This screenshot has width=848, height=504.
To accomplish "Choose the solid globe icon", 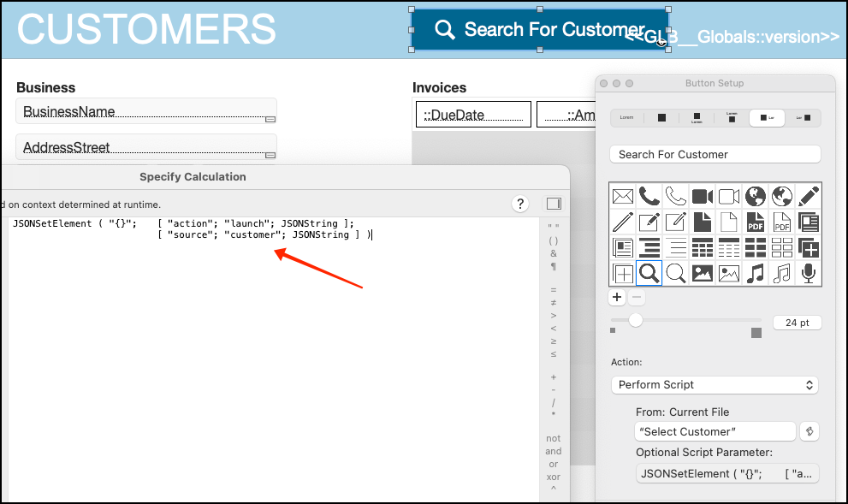I will pyautogui.click(x=755, y=196).
